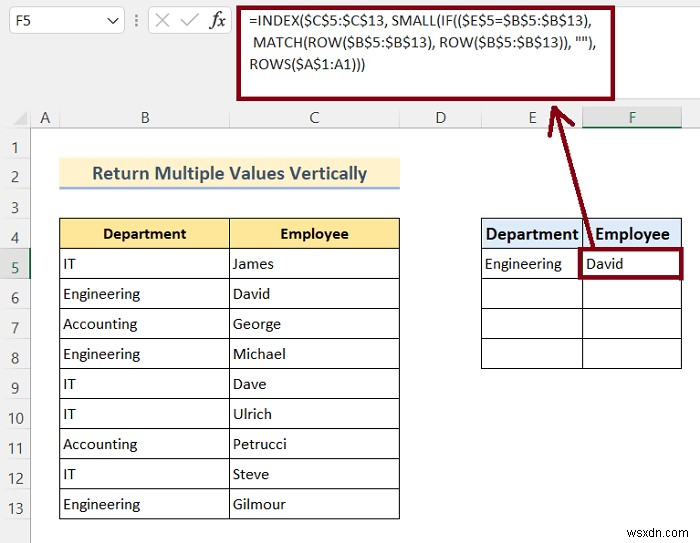Select column D header
700x543 pixels.
click(x=441, y=118)
